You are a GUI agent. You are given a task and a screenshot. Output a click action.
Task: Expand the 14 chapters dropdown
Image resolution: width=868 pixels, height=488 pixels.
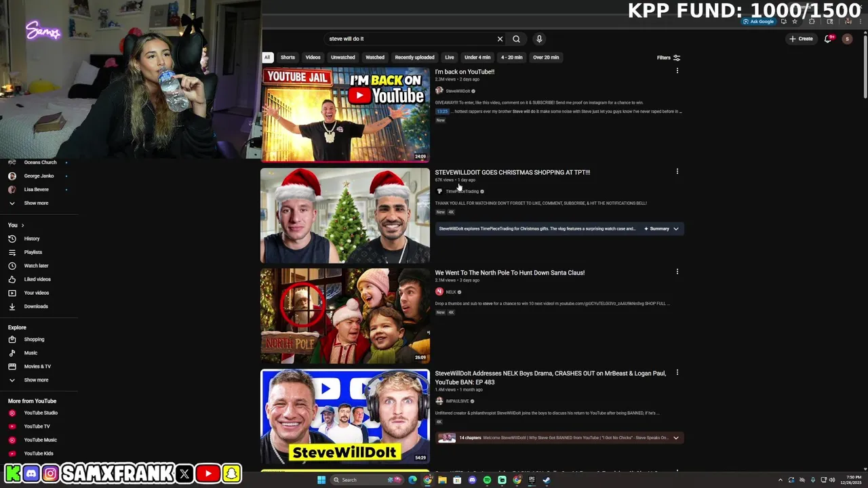[675, 438]
